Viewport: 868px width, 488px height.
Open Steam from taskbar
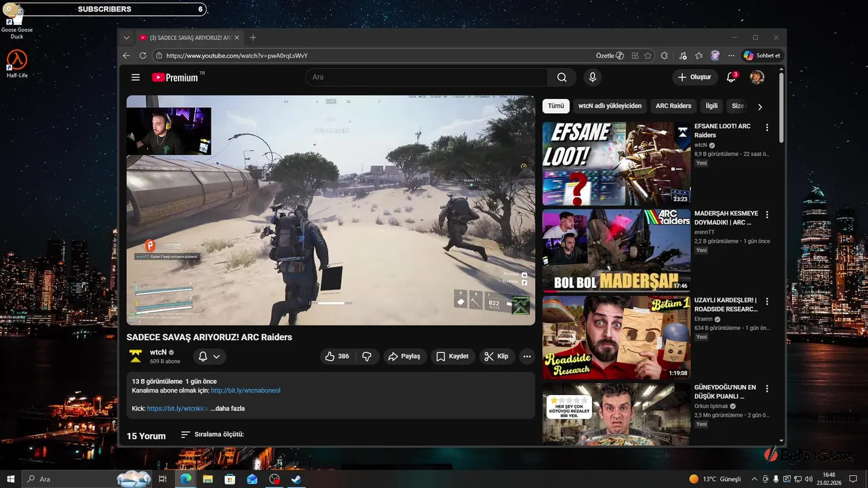296,479
